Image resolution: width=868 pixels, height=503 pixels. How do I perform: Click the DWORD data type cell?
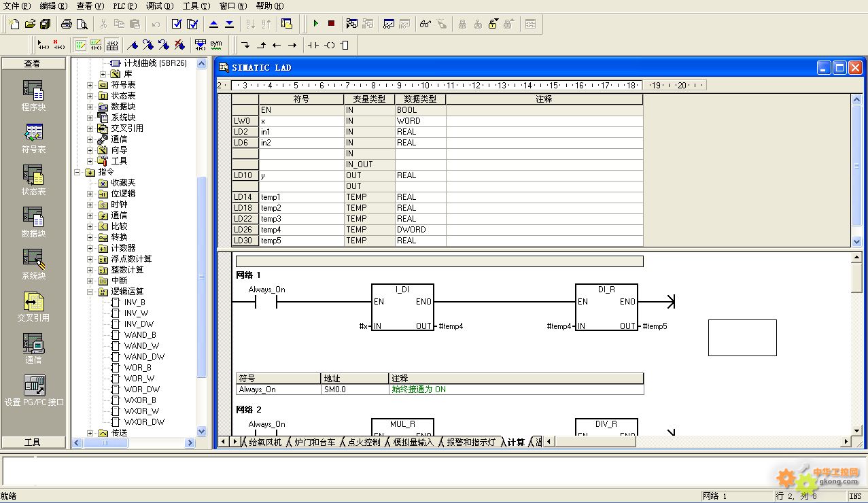[x=420, y=230]
